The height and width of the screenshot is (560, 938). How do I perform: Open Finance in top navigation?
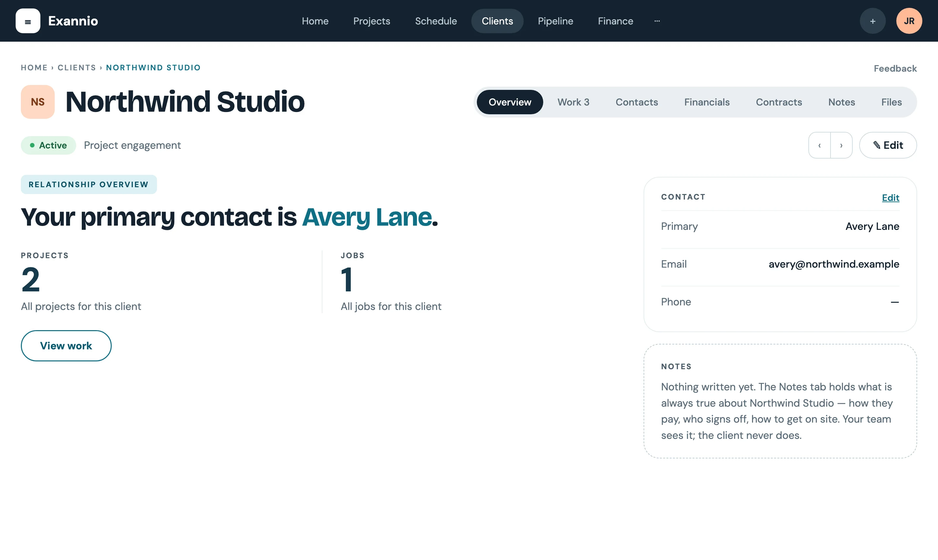click(615, 21)
